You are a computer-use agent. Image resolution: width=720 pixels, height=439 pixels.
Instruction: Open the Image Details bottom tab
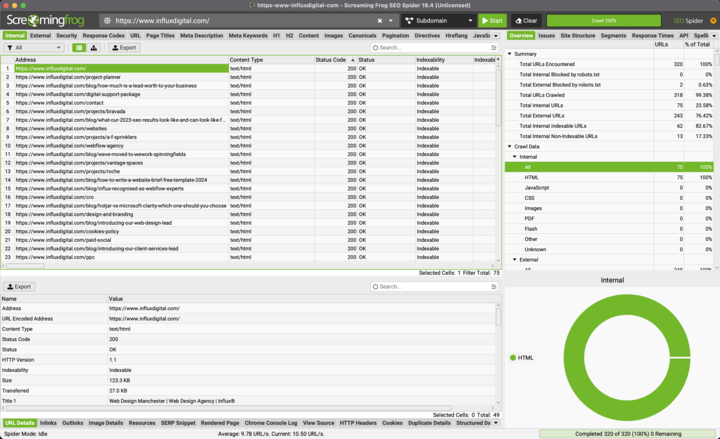click(x=106, y=423)
